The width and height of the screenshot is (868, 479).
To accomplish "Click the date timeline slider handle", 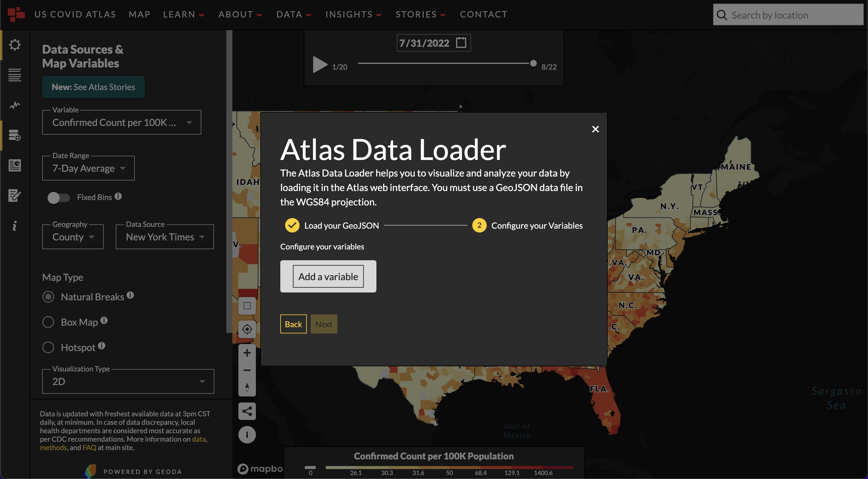I will [x=533, y=63].
